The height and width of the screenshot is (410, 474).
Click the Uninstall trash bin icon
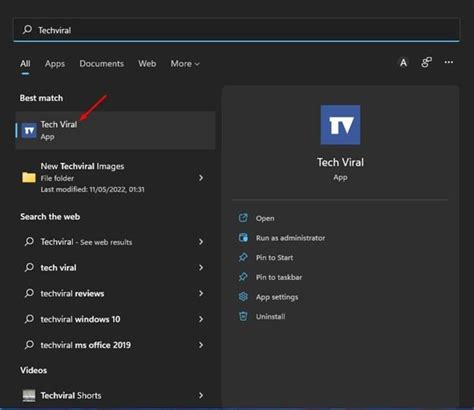click(x=243, y=316)
